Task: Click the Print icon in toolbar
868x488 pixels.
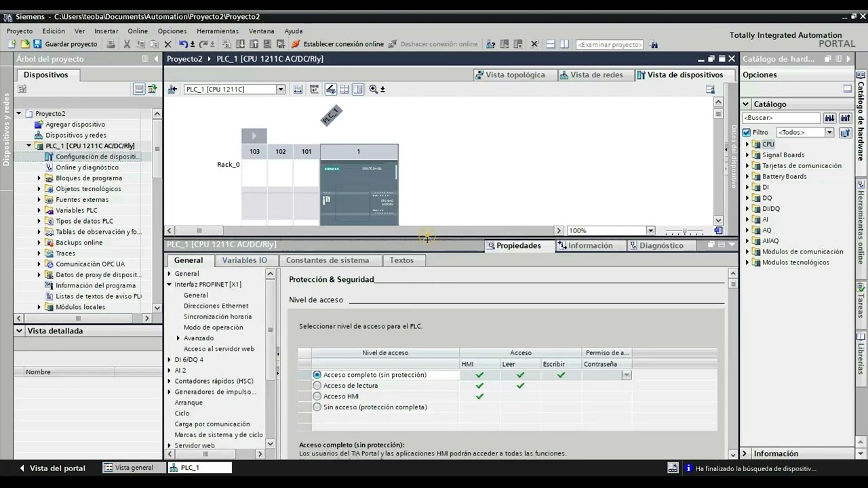Action: 111,44
